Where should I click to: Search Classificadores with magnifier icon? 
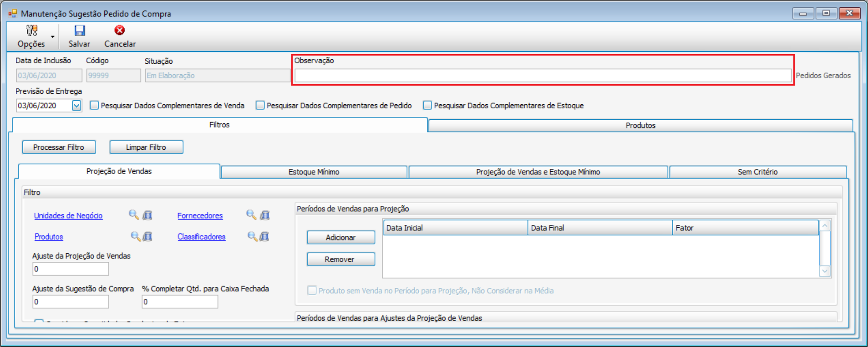tap(253, 236)
